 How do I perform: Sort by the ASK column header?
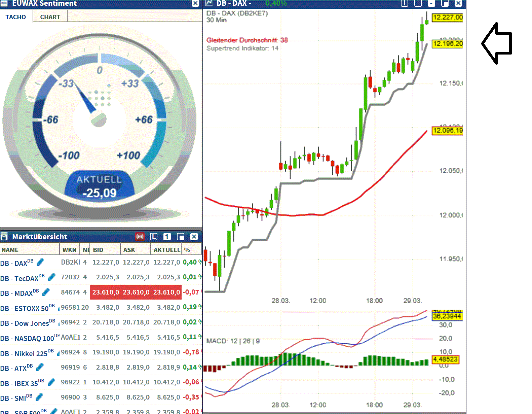pos(136,250)
